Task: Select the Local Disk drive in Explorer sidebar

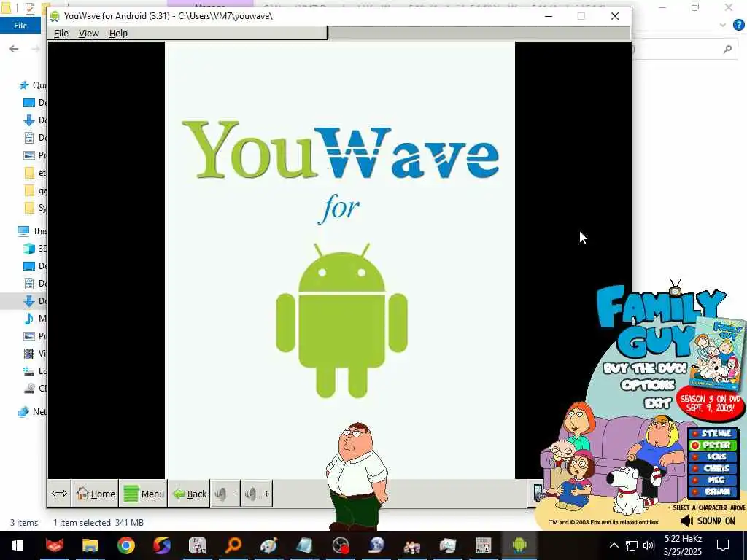Action: (29, 371)
